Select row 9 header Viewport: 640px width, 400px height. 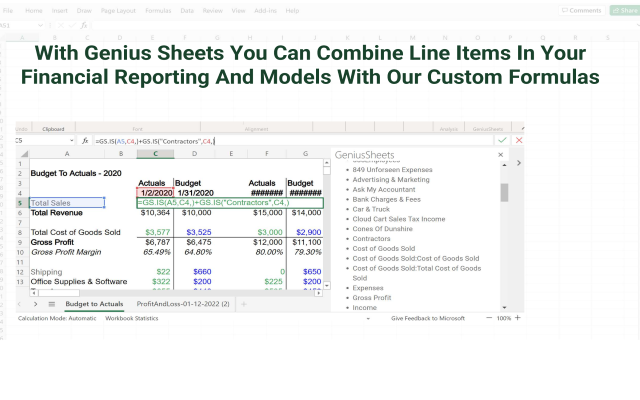click(20, 242)
